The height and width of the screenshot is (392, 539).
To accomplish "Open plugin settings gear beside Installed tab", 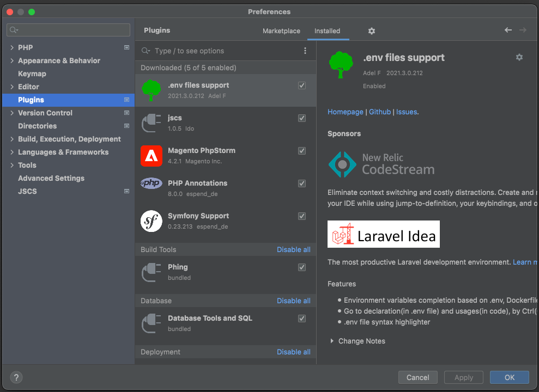I will [x=372, y=31].
